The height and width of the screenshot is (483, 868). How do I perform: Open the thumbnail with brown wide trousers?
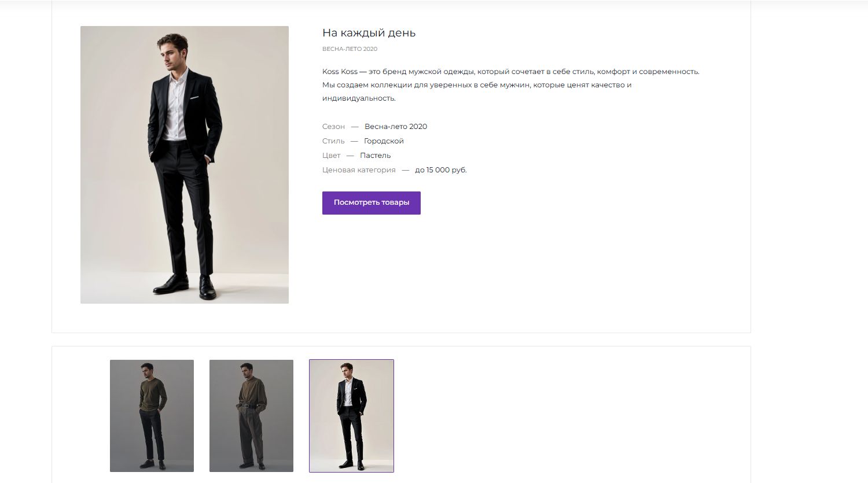point(251,415)
